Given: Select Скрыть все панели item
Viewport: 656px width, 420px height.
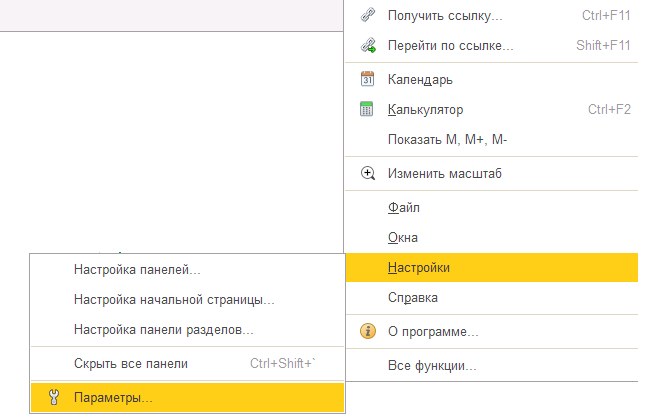Looking at the screenshot, I should coord(187,364).
